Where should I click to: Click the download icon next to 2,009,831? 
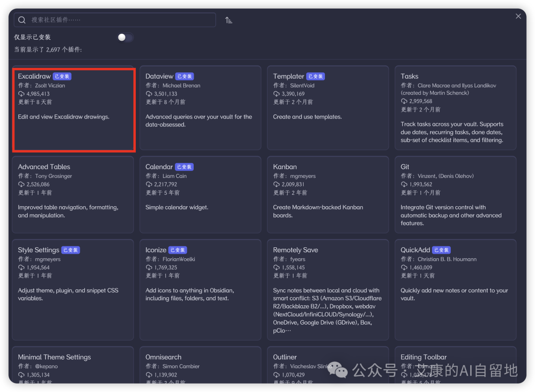276,184
